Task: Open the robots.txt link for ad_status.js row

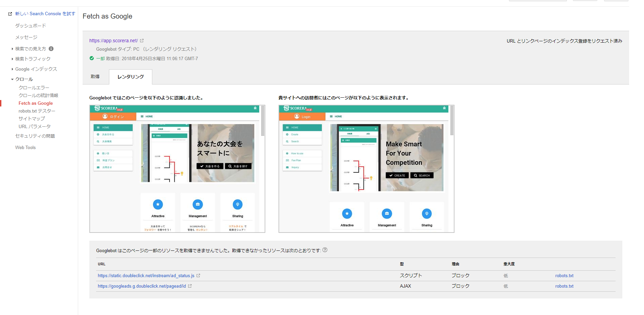Action: point(564,275)
